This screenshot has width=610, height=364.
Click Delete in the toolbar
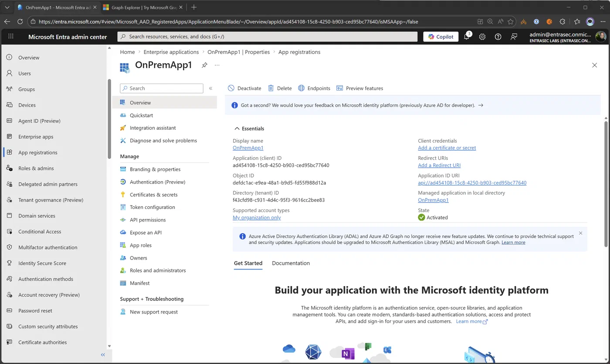[280, 88]
